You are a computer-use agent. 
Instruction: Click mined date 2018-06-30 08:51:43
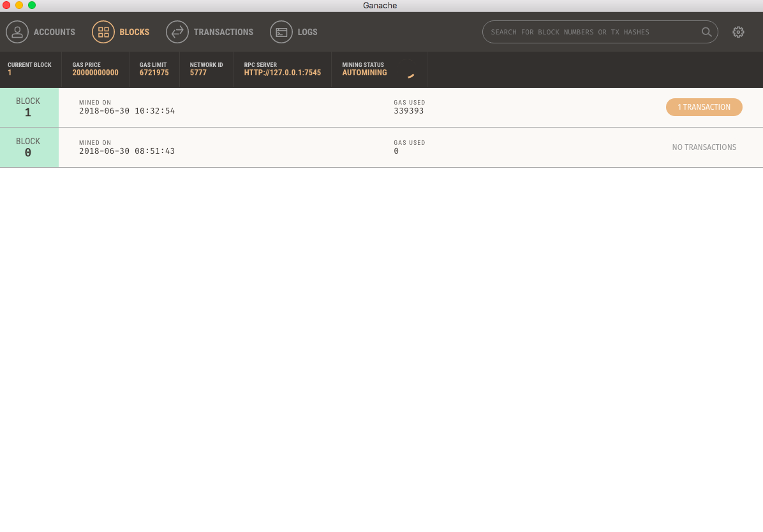tap(127, 151)
